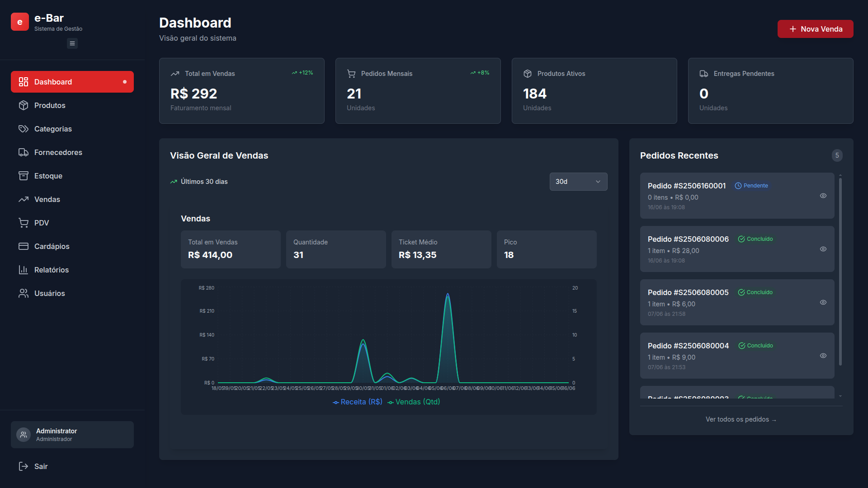Open the 30d period dropdown

(578, 181)
